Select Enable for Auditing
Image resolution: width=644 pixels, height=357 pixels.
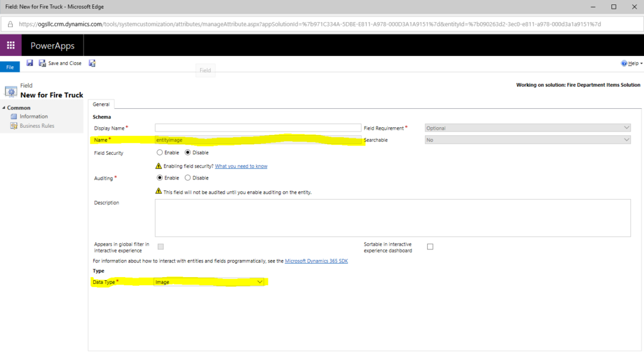point(159,178)
